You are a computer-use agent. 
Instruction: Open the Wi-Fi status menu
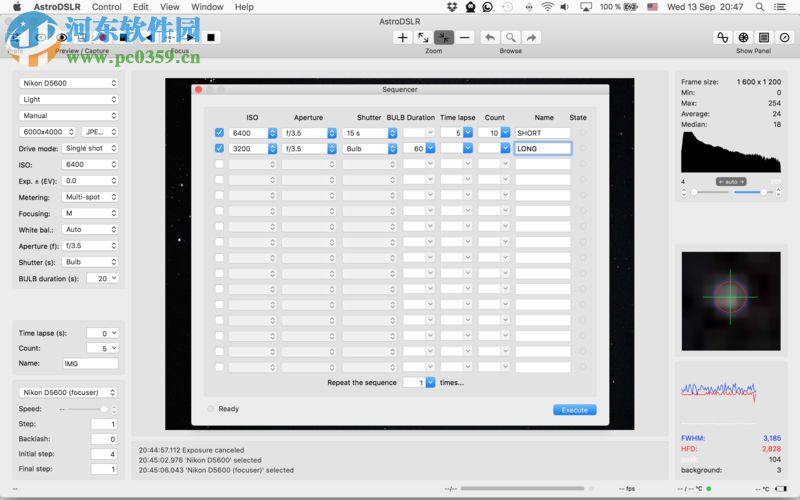(547, 7)
